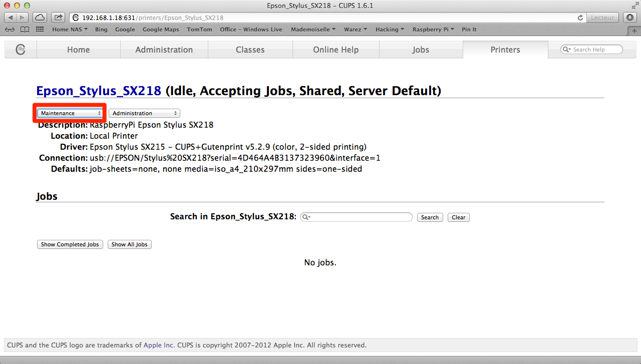641x364 pixels.
Task: Open the Google bookmark
Action: 125,30
